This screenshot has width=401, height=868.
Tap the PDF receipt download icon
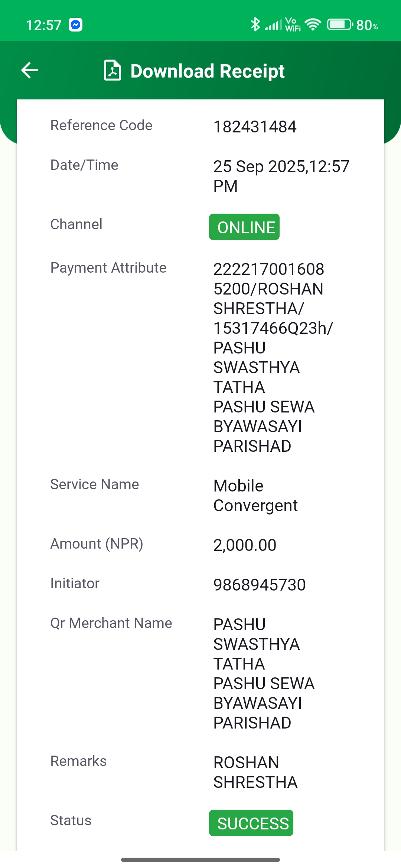tap(112, 70)
